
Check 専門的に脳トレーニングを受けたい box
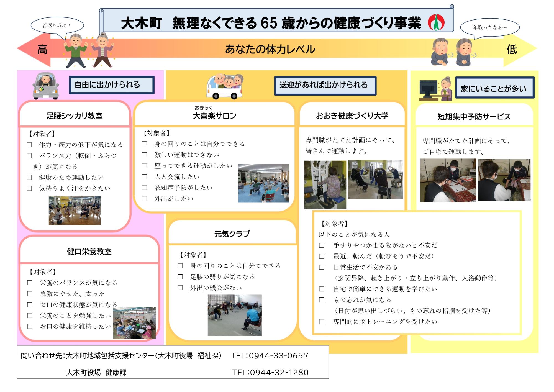(322, 322)
